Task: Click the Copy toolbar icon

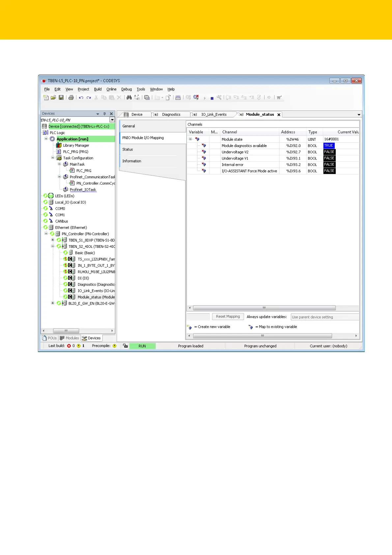Action: pyautogui.click(x=104, y=98)
